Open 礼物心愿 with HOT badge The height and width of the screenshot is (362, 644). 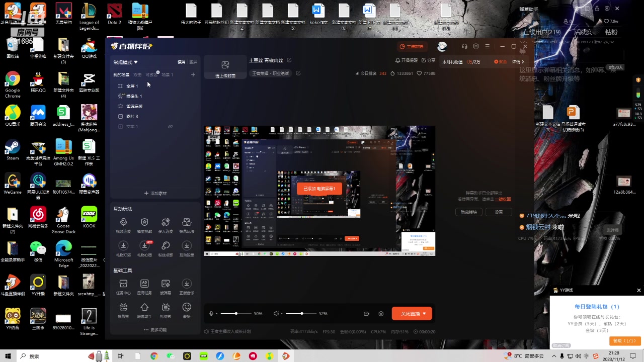pyautogui.click(x=144, y=248)
